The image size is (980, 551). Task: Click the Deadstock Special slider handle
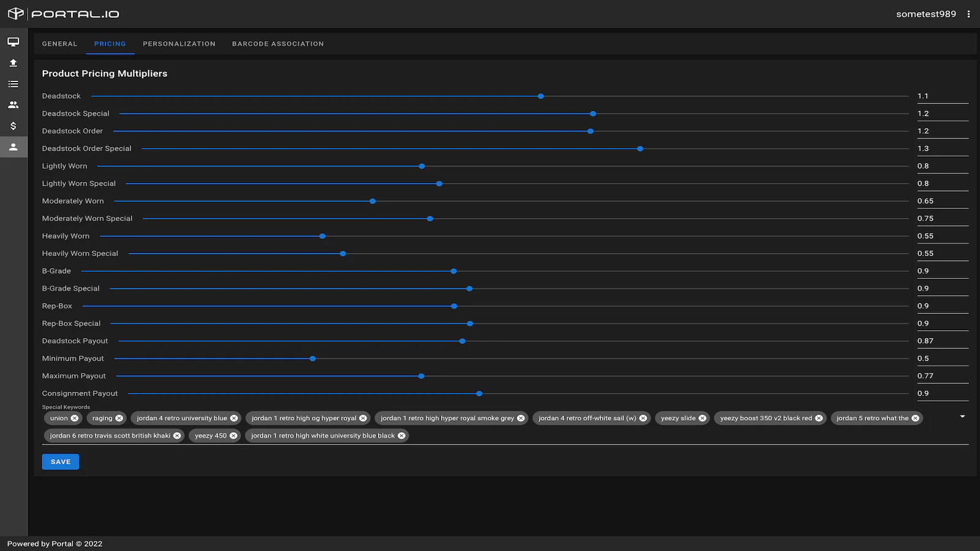[593, 114]
